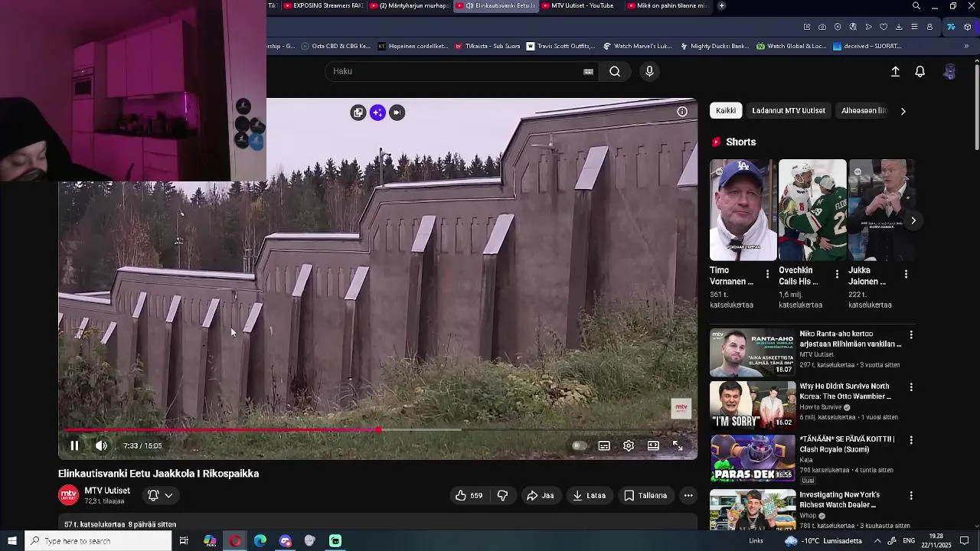Toggle subtitles with the captions icon
This screenshot has width=980, height=551.
(604, 445)
